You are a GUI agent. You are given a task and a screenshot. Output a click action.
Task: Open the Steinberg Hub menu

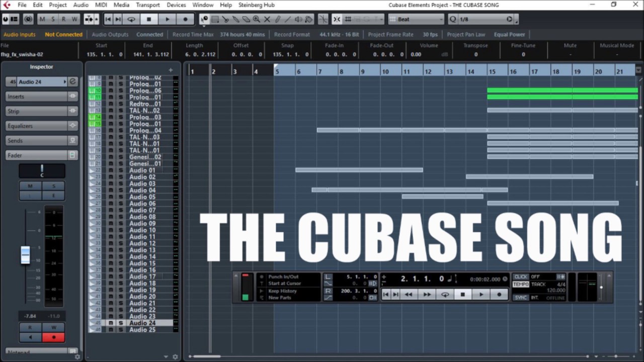pyautogui.click(x=257, y=5)
